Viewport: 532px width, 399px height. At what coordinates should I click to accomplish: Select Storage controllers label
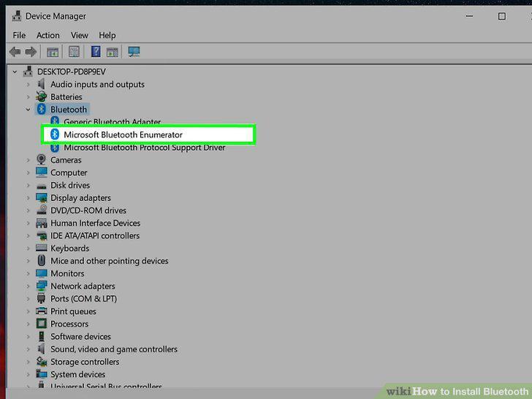(85, 362)
